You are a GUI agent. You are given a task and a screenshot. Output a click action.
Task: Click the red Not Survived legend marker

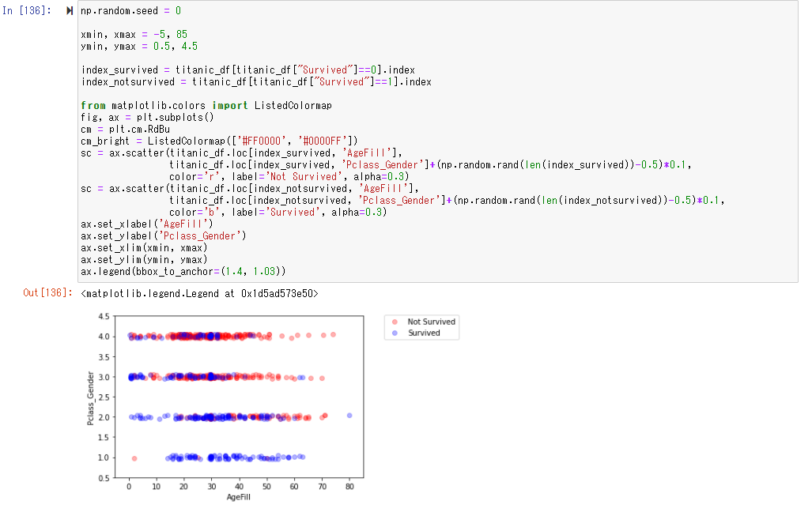[395, 322]
